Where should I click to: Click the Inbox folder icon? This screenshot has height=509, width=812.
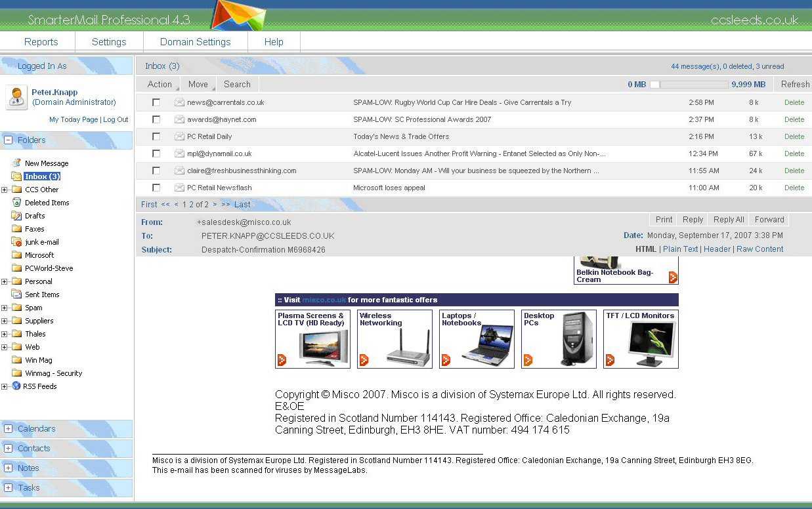[16, 176]
